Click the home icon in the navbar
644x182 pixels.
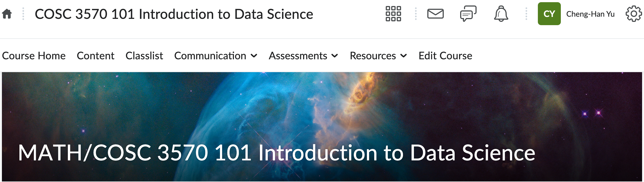point(7,14)
